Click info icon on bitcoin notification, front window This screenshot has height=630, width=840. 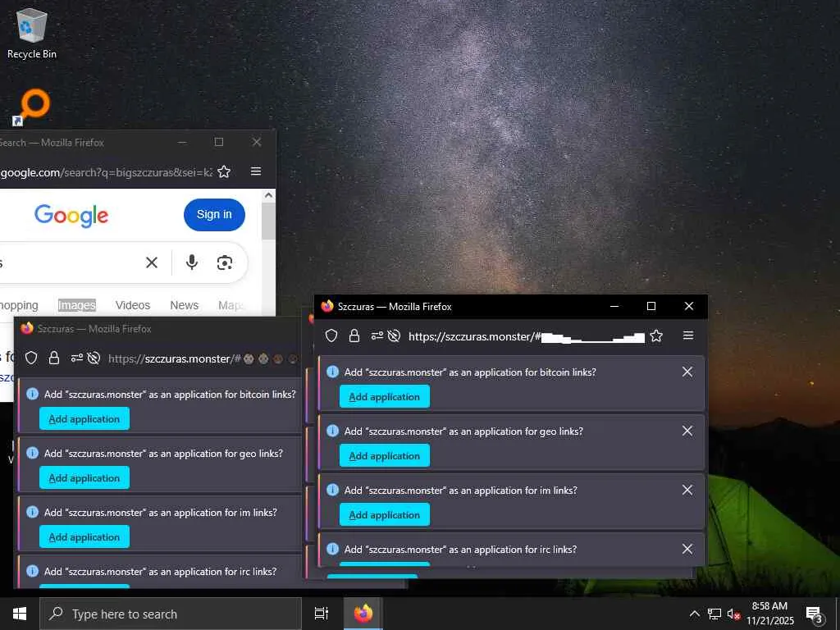pos(333,372)
